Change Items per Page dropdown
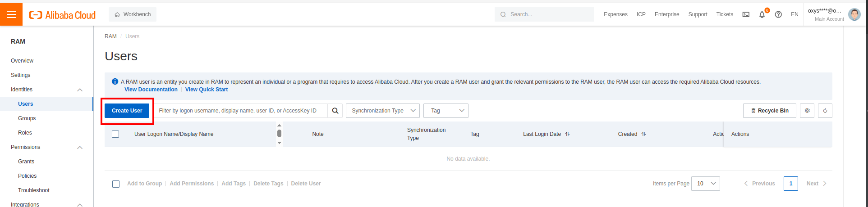 pos(706,184)
